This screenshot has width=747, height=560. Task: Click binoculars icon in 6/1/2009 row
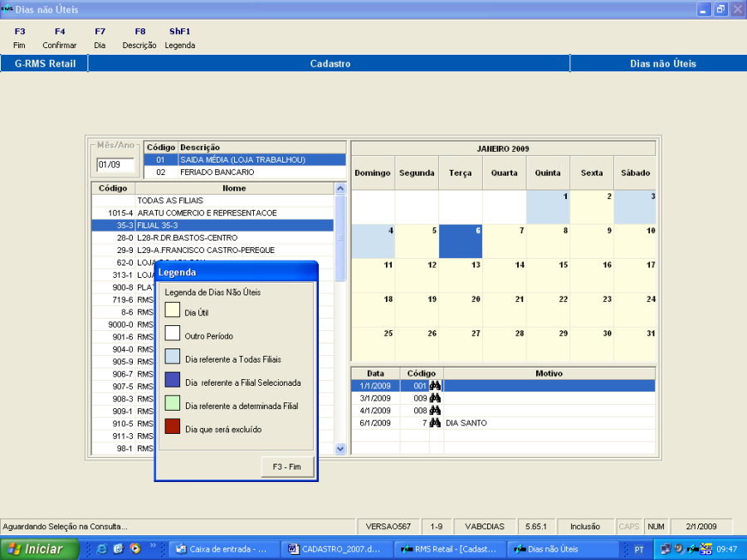[x=435, y=423]
